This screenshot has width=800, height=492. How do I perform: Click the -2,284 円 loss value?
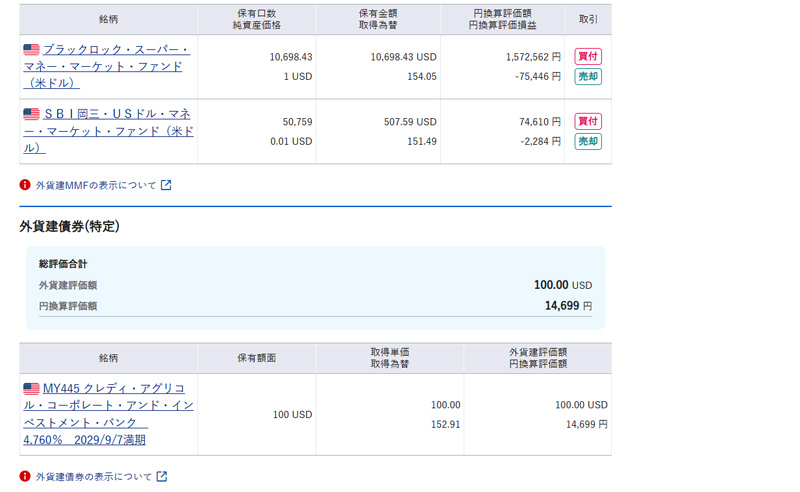coord(540,141)
